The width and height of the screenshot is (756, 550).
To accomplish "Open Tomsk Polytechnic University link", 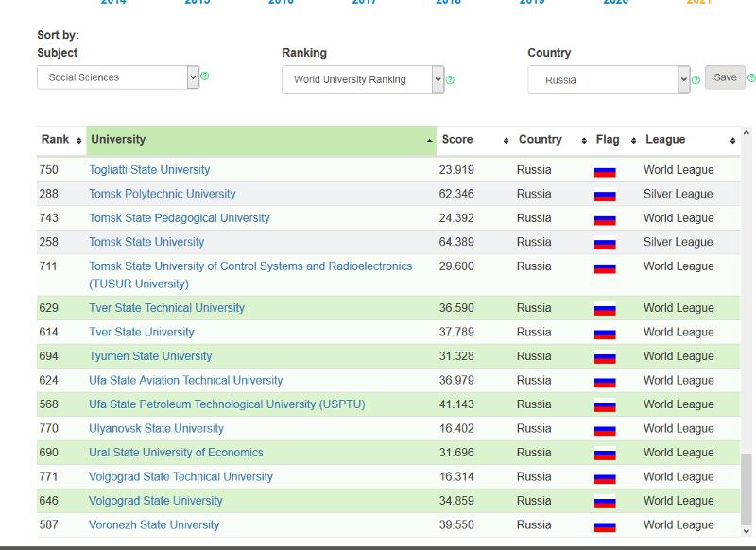I will point(162,194).
